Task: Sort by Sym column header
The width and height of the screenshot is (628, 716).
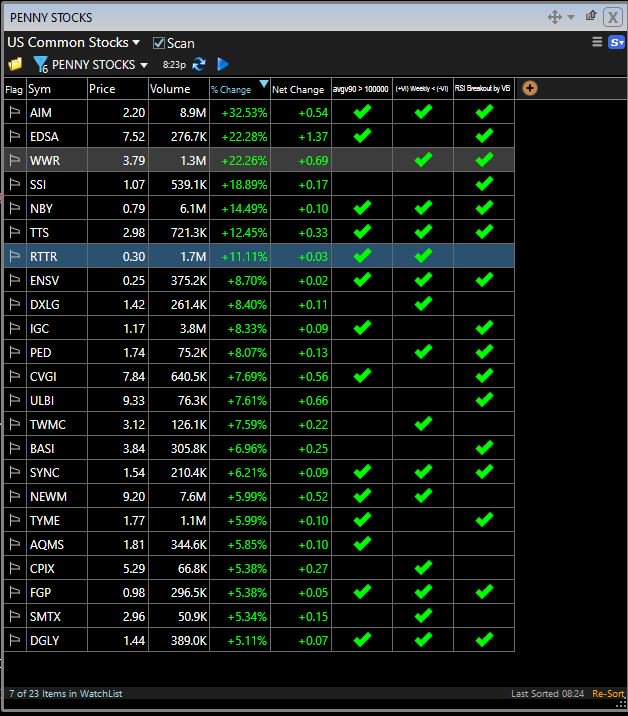Action: point(57,89)
